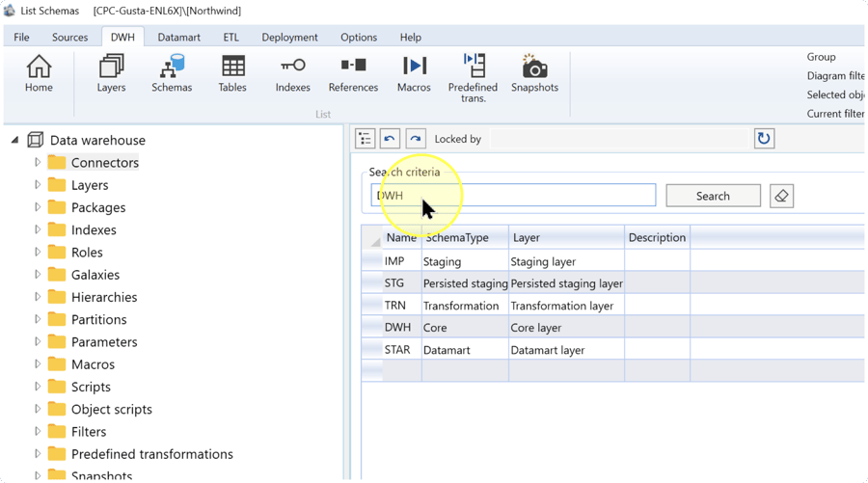This screenshot has width=868, height=483.
Task: Switch to the Sources tab
Action: tap(69, 37)
